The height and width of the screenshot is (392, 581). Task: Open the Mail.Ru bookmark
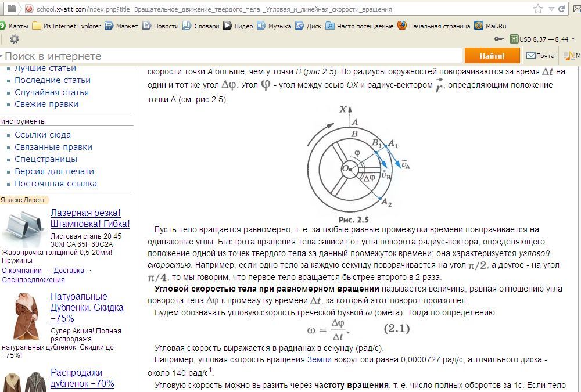point(490,26)
